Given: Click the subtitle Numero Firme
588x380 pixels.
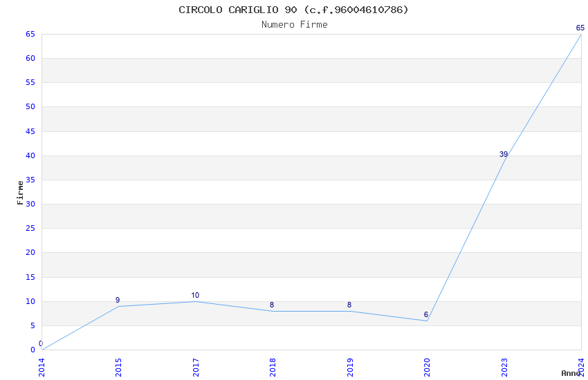Looking at the screenshot, I should pos(295,25).
